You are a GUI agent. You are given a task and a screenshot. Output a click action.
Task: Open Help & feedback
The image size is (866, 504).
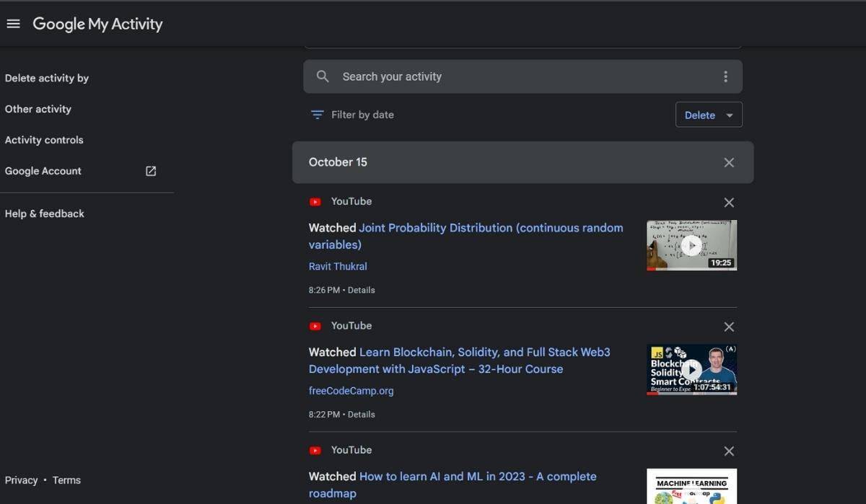45,213
